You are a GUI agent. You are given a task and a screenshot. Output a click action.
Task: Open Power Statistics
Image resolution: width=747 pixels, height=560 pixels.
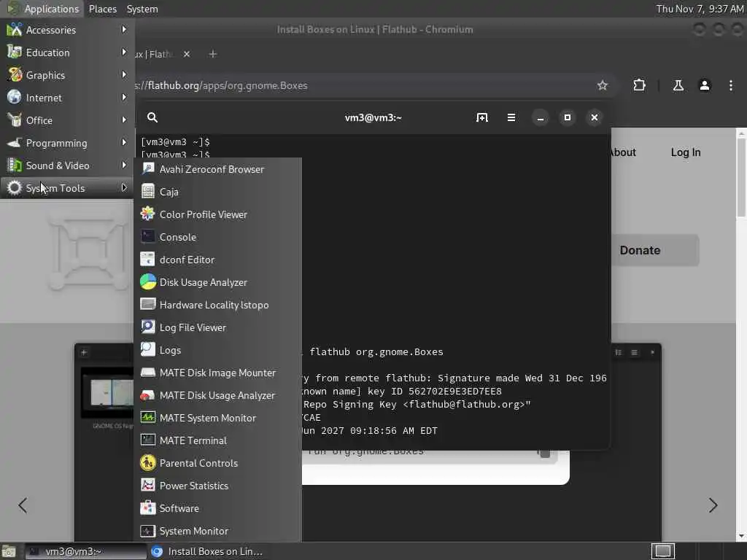tap(217, 486)
